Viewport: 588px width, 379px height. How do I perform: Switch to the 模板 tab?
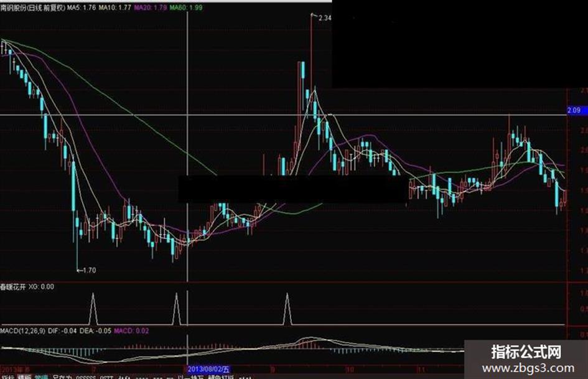25,377
